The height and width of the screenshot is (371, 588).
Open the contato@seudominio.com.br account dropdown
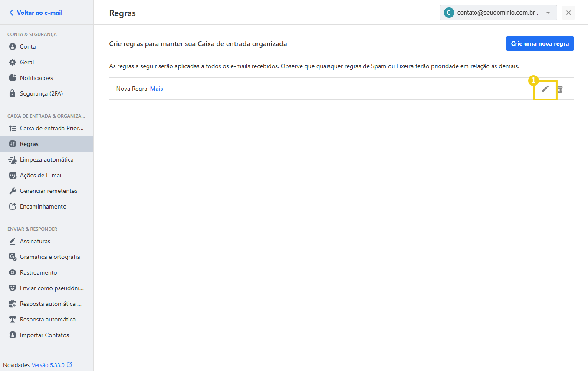(x=498, y=13)
